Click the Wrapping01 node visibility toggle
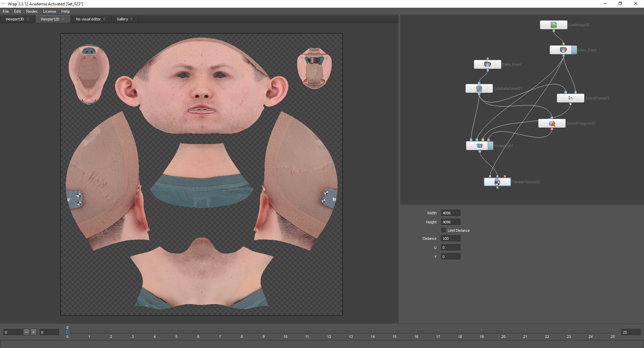This screenshot has width=644, height=348. [490, 146]
